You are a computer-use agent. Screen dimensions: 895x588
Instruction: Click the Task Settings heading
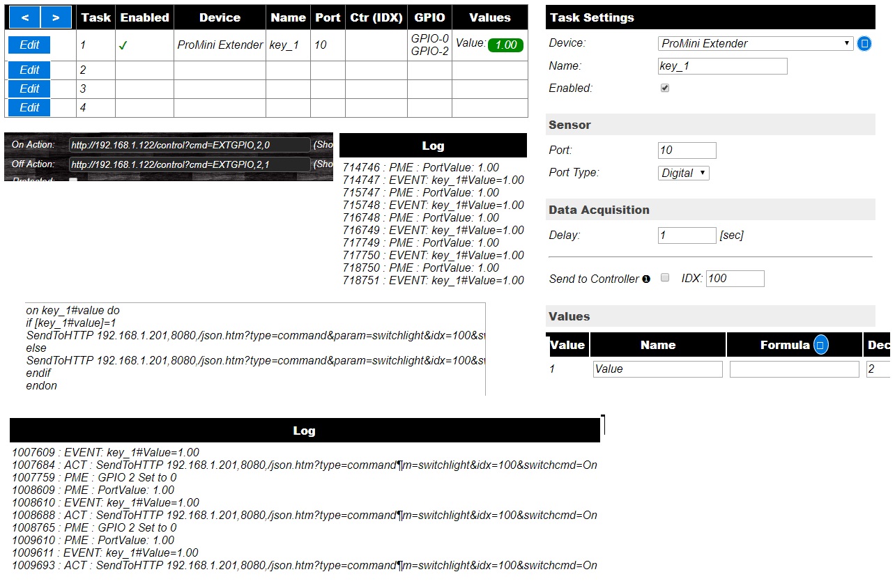coord(592,17)
